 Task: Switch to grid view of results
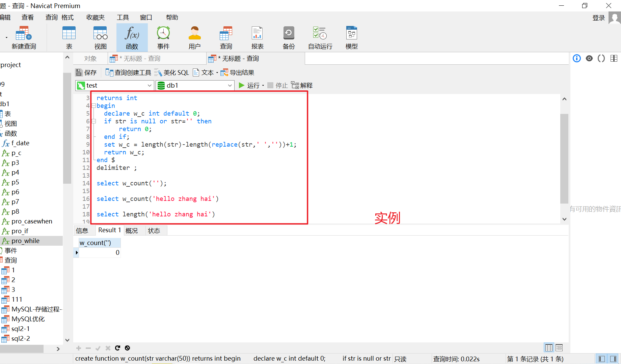click(549, 347)
